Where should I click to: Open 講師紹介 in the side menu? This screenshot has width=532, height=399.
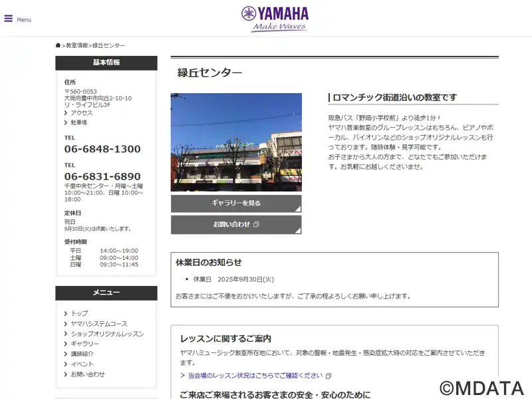[82, 354]
